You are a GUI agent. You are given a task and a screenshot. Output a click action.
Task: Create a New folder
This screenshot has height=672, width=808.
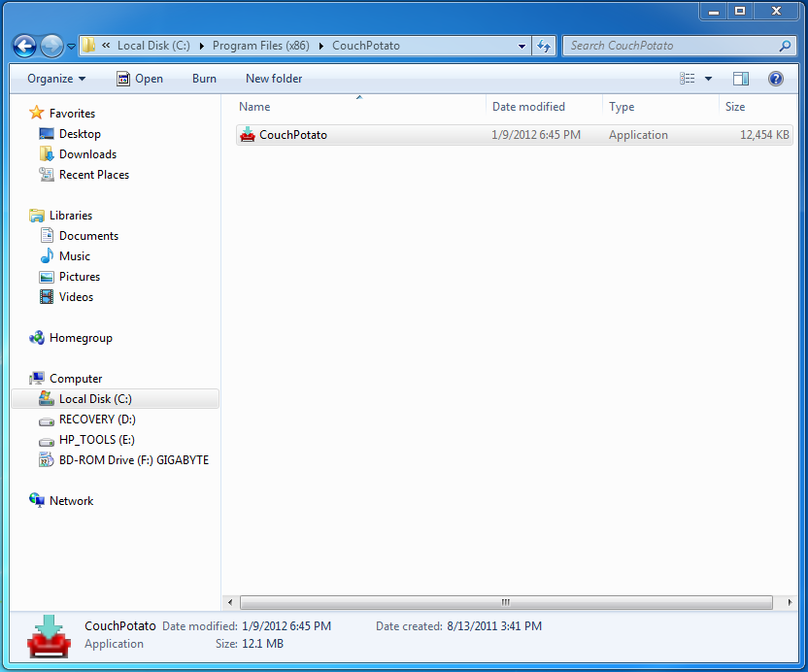pos(274,79)
